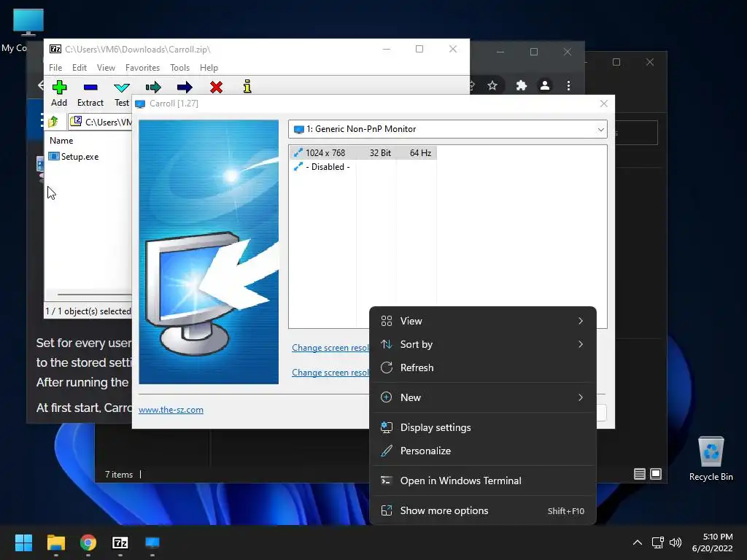Open 7-Zip View menu

click(106, 68)
